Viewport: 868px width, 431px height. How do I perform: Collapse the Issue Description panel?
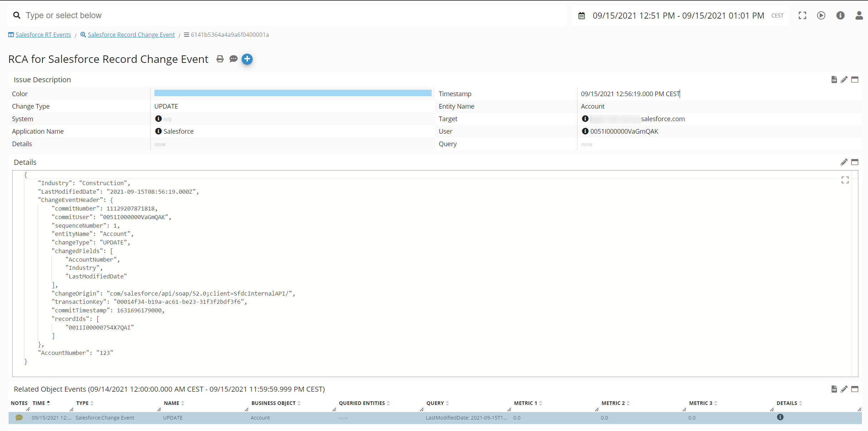(x=855, y=80)
